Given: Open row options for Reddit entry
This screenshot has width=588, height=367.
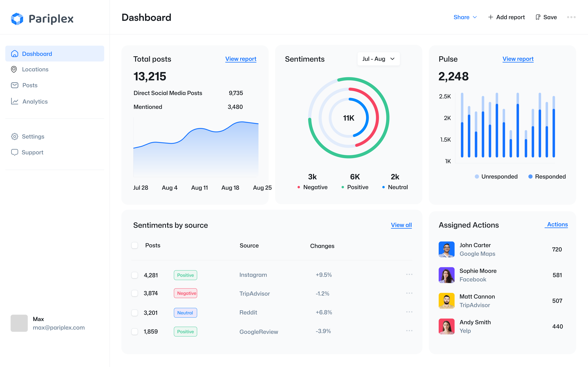Looking at the screenshot, I should pos(409,312).
